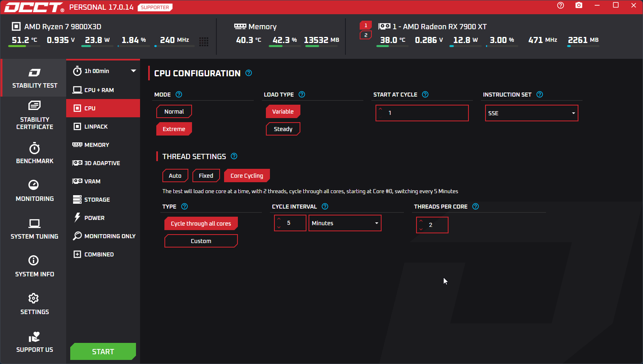Screen dimensions: 643x364
Task: Select GPU number 1 badge
Action: 366,25
